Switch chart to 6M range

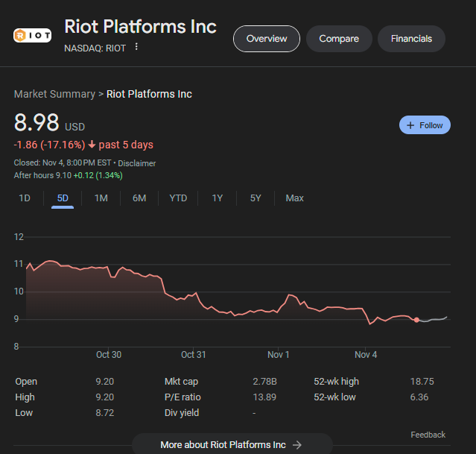[x=139, y=198]
